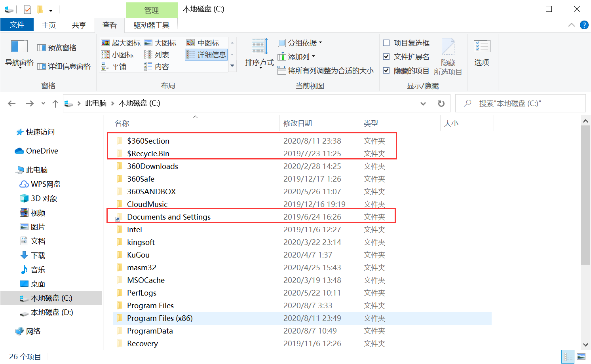The height and width of the screenshot is (364, 591).
Task: Open the 分组依据 group by dropdown
Action: pos(300,43)
